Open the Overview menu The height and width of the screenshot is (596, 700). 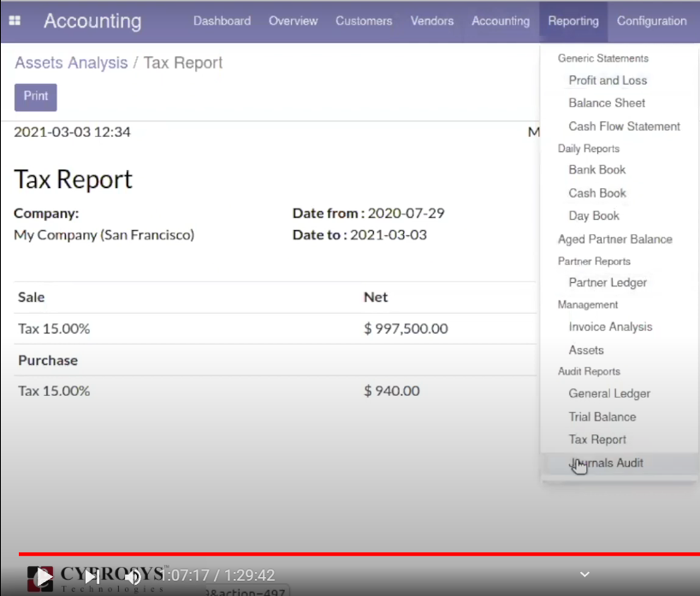coord(293,21)
